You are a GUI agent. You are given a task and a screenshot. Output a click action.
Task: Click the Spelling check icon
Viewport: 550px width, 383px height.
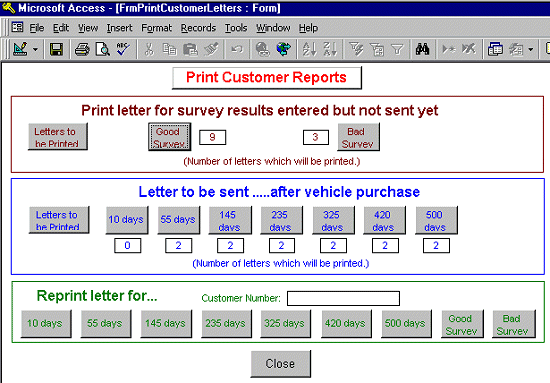(x=123, y=49)
